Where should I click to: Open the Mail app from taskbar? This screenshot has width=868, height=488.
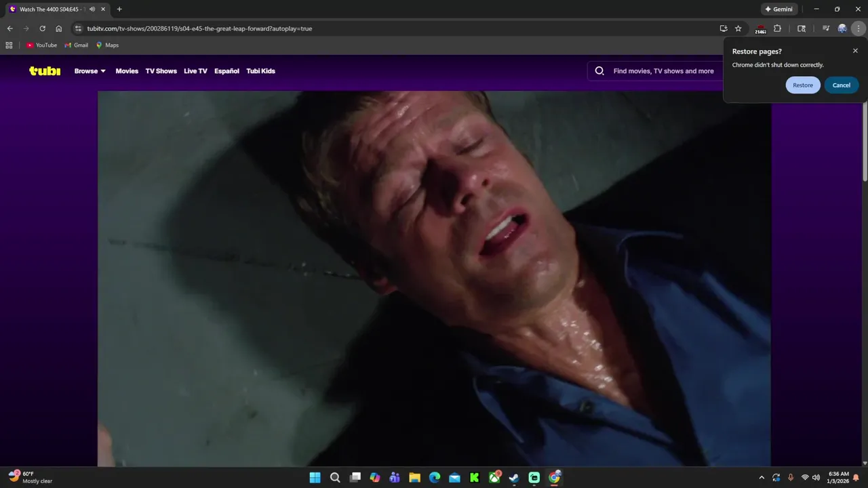coord(454,478)
